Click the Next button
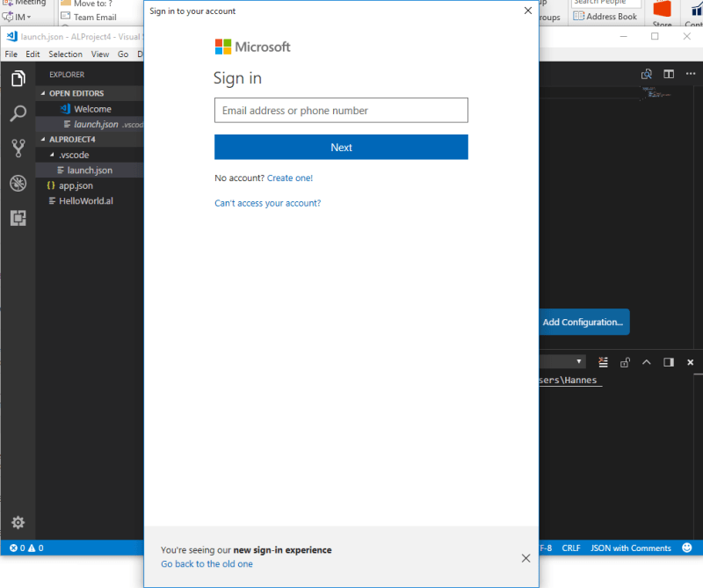The image size is (703, 588). [341, 147]
